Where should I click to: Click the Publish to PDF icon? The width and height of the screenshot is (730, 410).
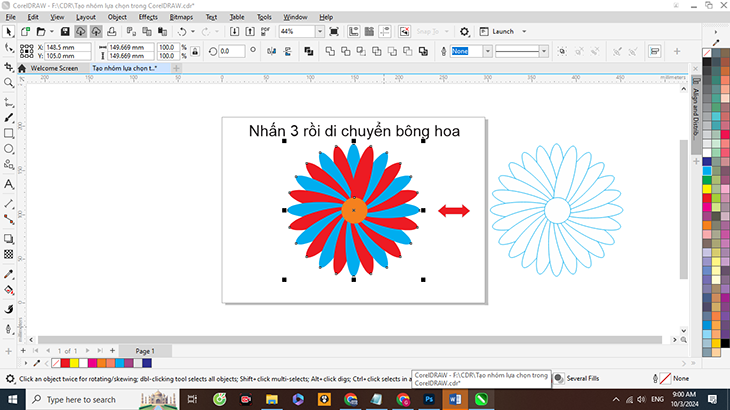point(265,32)
